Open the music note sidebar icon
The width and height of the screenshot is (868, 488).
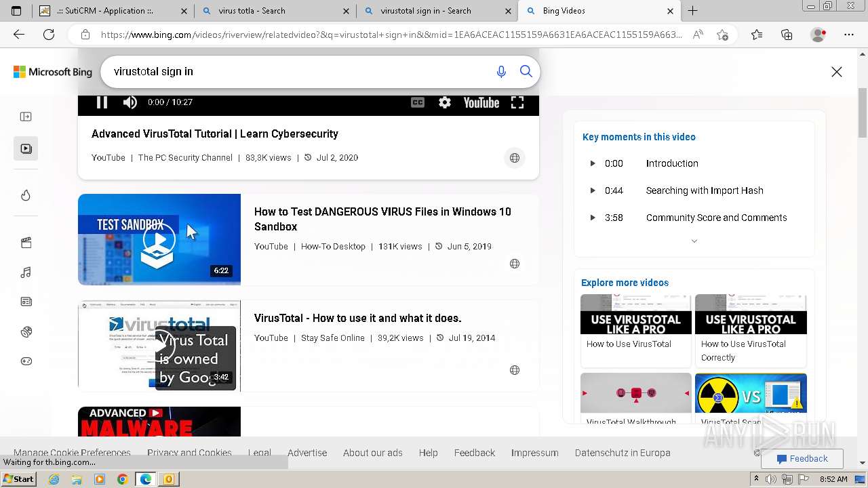[x=26, y=272]
